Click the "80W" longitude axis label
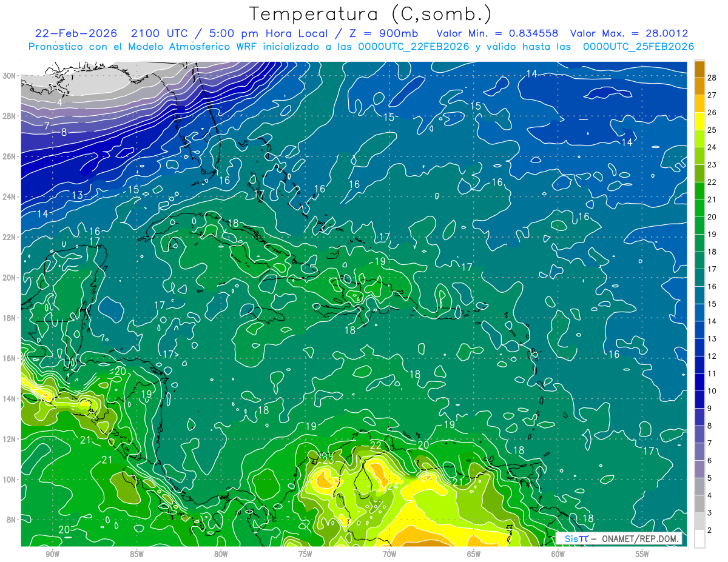Viewport: 728px width, 562px height. [x=221, y=554]
